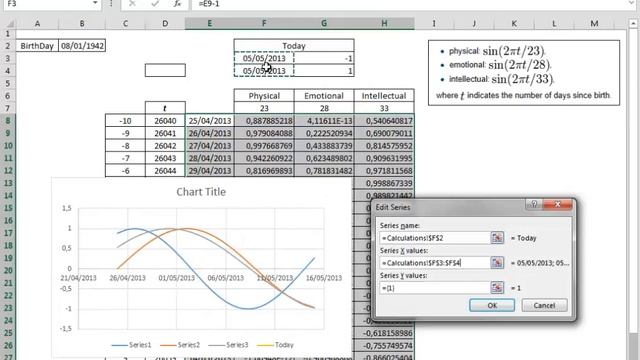Click the Series2 legend entry

(180, 345)
